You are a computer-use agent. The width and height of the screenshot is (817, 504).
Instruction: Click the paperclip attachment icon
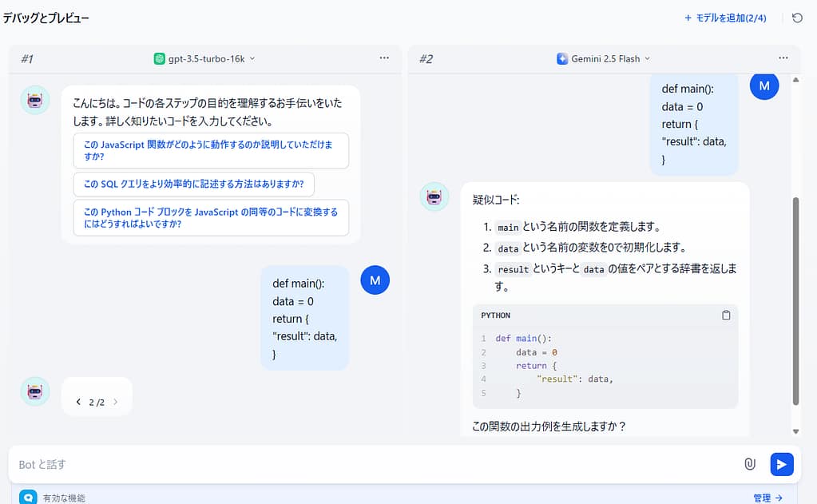(748, 464)
